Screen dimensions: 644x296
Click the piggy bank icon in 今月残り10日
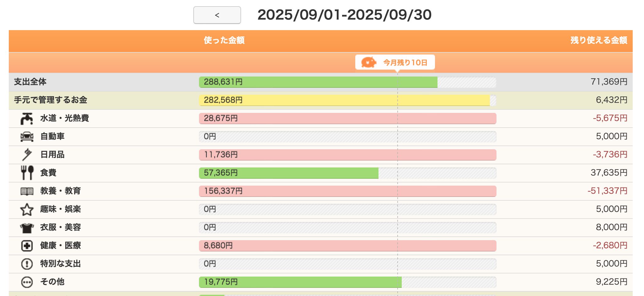[x=368, y=62]
